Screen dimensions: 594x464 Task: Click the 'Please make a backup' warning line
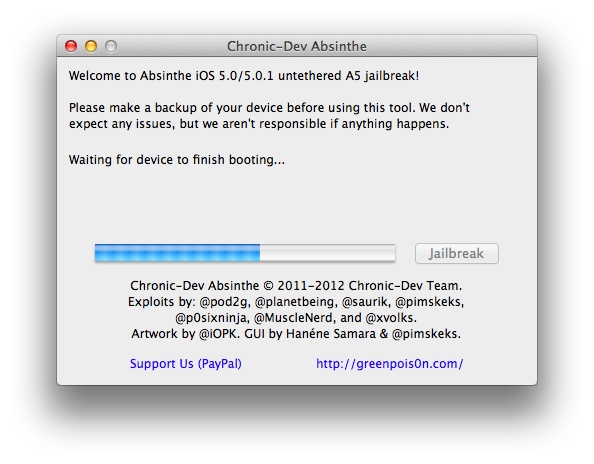(x=269, y=108)
